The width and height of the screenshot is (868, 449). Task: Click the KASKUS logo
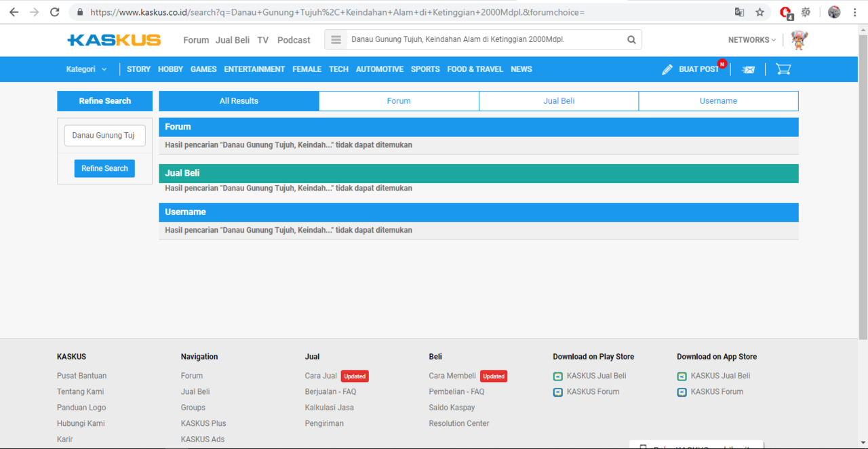114,40
